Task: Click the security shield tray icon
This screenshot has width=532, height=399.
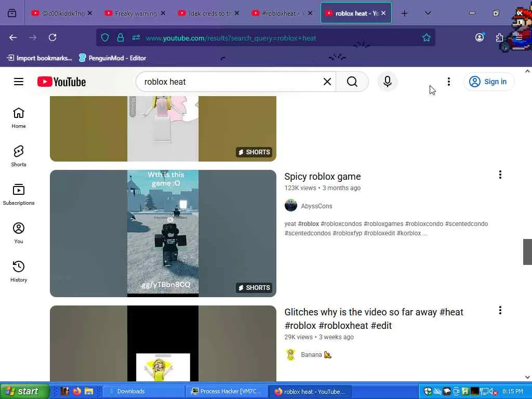Action: 428,391
